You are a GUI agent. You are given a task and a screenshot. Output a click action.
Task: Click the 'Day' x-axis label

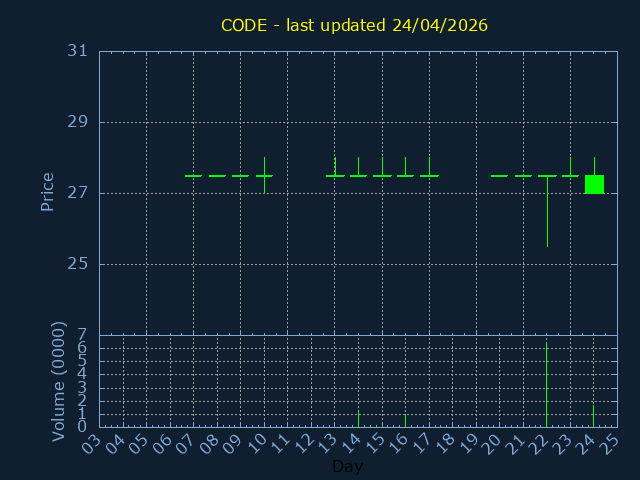pos(347,467)
